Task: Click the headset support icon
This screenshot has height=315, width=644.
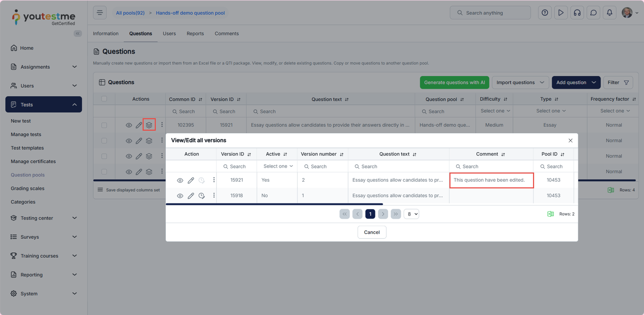Action: click(577, 13)
